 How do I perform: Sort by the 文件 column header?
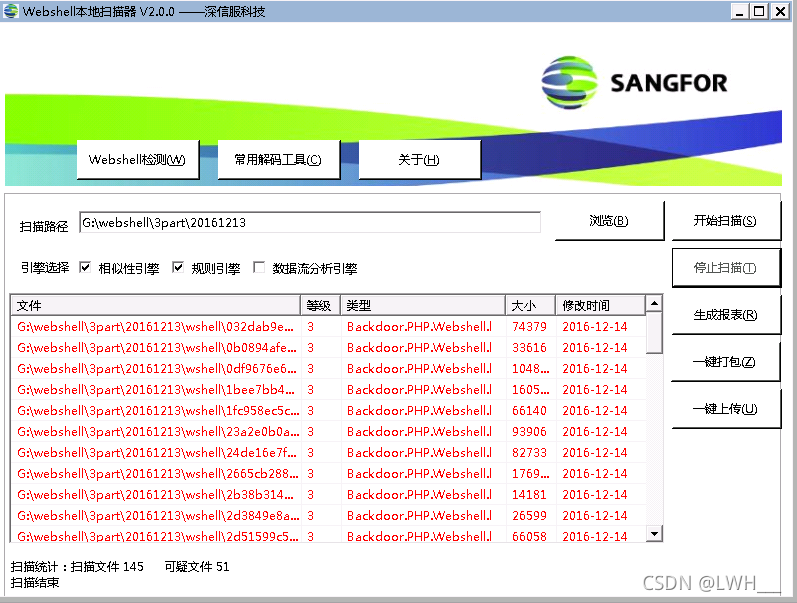point(156,306)
